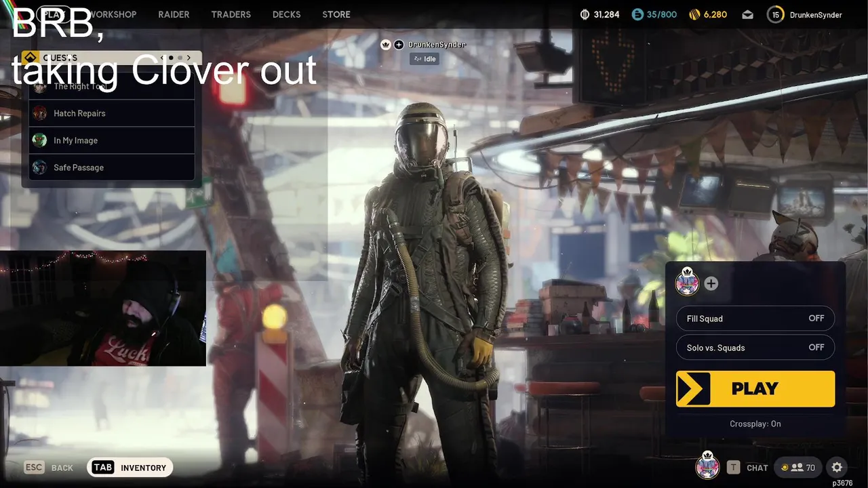Open The Right Tool quest
Image resolution: width=868 pixels, height=488 pixels.
point(112,86)
